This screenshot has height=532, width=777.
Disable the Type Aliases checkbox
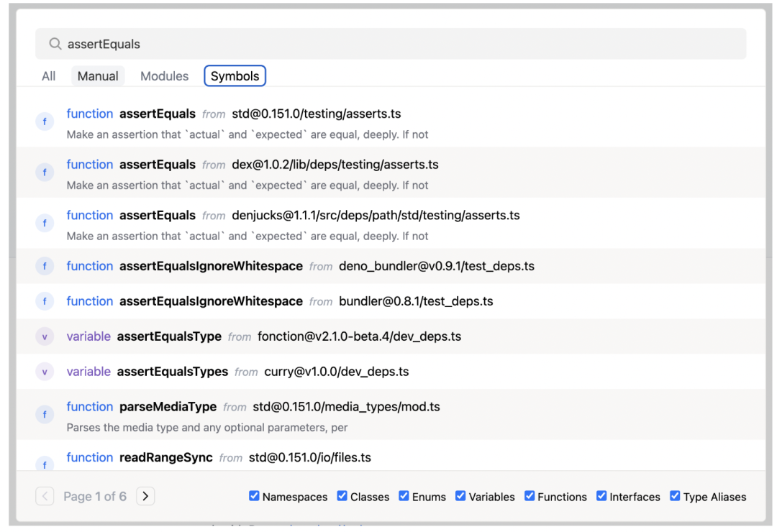[675, 496]
